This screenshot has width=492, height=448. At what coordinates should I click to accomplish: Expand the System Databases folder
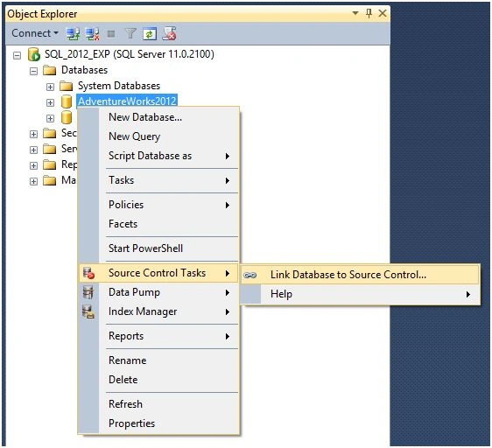click(50, 87)
